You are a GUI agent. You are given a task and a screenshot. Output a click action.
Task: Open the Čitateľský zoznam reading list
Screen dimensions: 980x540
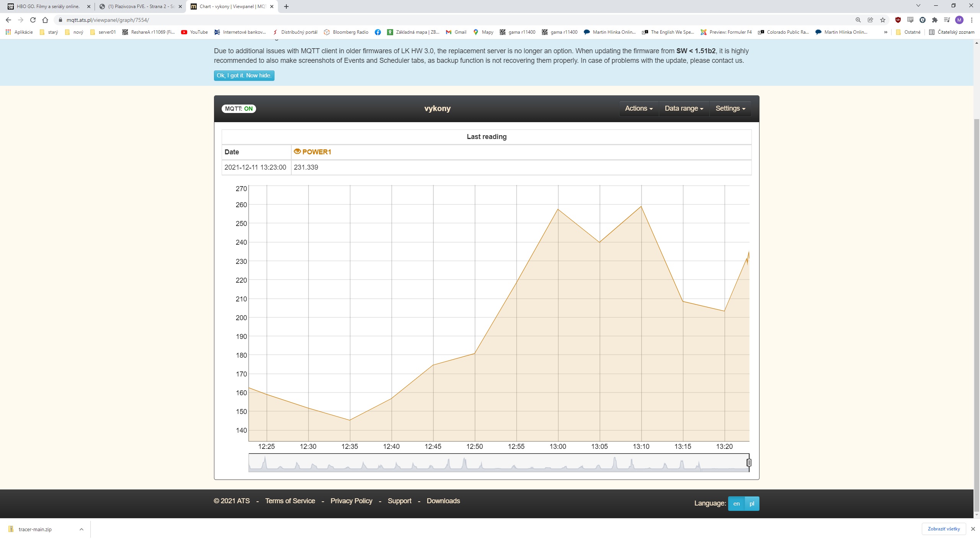pyautogui.click(x=952, y=32)
